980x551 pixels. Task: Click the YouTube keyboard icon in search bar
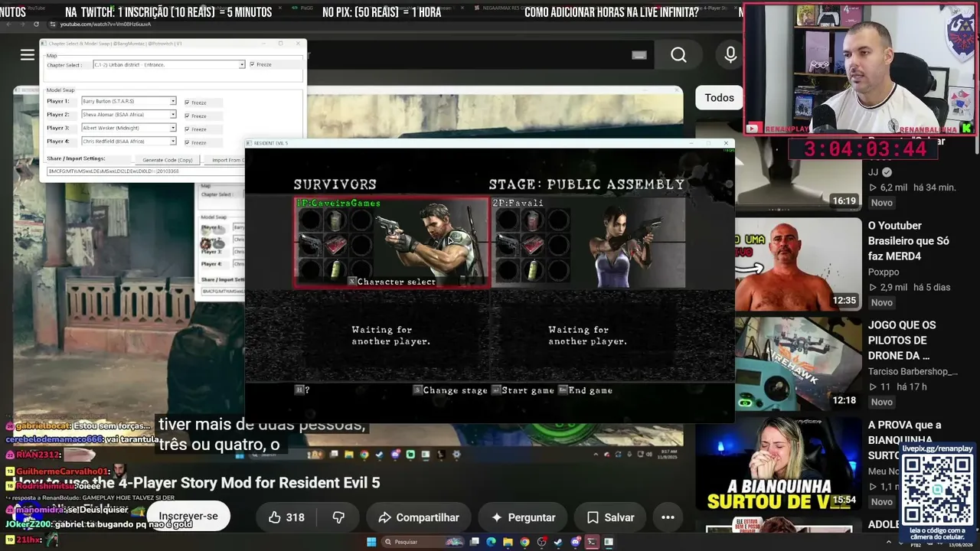pyautogui.click(x=639, y=54)
